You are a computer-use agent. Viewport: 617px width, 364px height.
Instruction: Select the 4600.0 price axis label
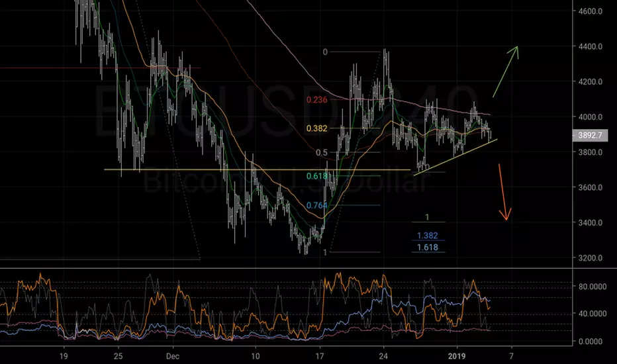pyautogui.click(x=591, y=11)
